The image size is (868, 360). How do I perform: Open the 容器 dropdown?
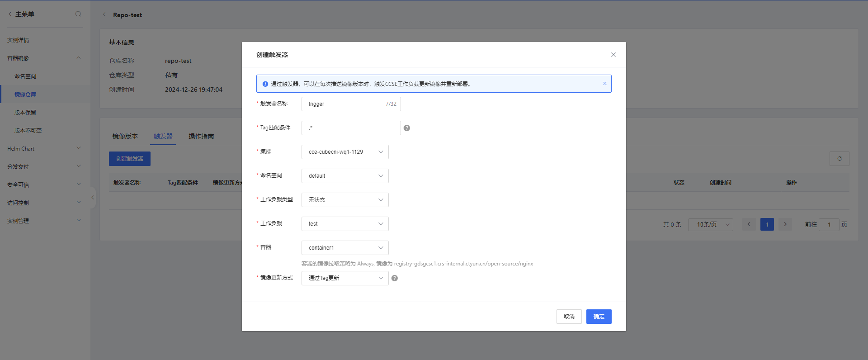coord(345,248)
